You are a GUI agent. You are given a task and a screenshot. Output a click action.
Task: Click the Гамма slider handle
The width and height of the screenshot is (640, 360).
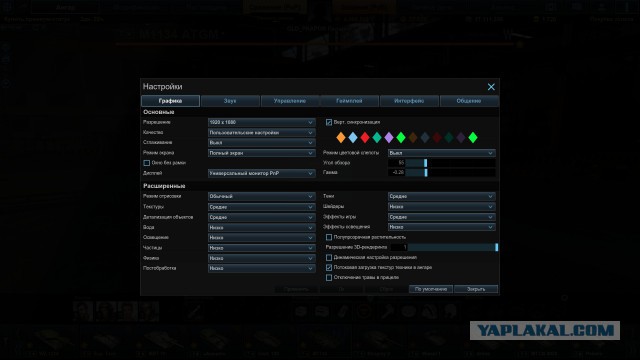coord(426,173)
